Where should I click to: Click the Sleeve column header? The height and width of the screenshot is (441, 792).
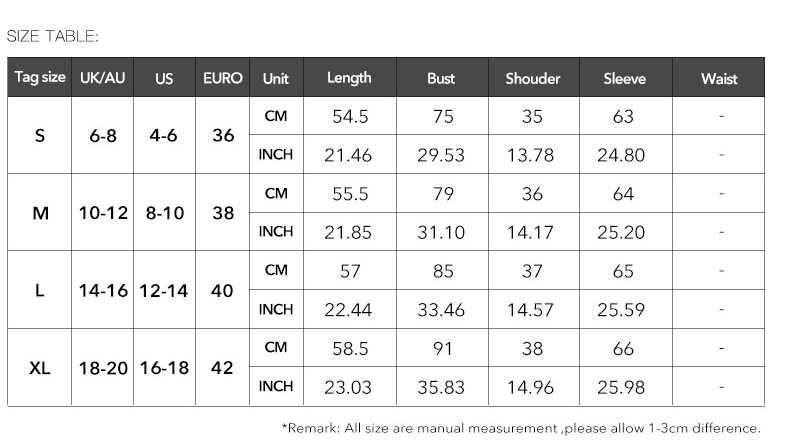[624, 78]
